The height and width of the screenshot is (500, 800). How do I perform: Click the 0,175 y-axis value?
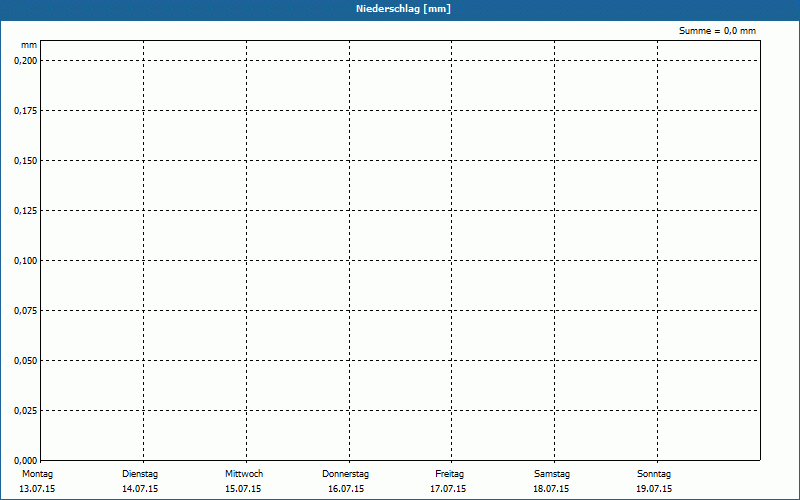(26, 111)
